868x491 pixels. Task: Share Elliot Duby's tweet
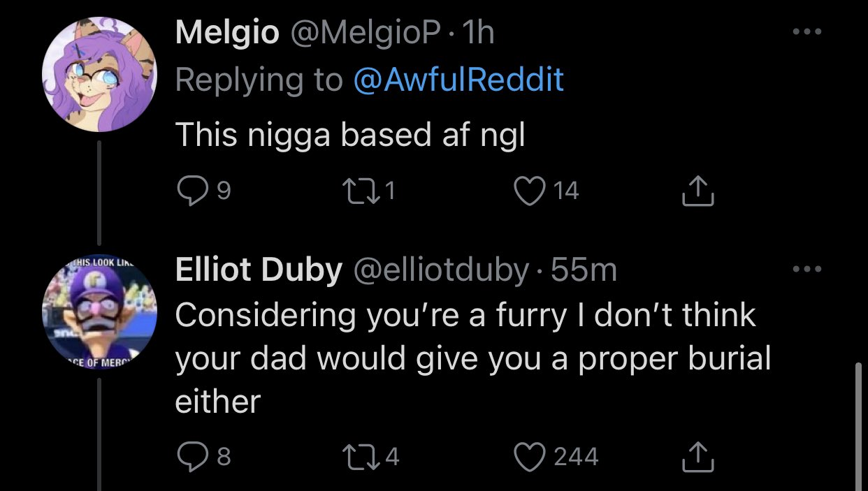coord(697,457)
